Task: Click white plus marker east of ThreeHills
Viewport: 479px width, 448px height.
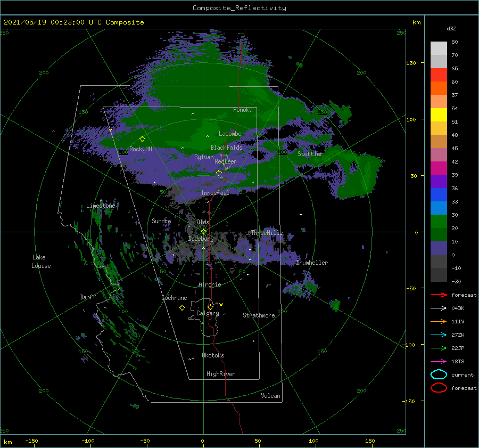Action: click(x=301, y=214)
